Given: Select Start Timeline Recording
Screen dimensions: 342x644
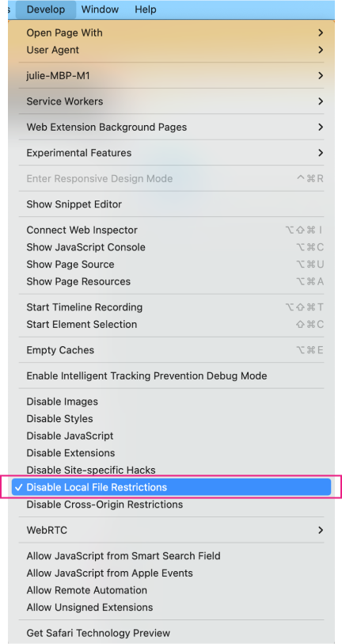Looking at the screenshot, I should click(171, 307).
